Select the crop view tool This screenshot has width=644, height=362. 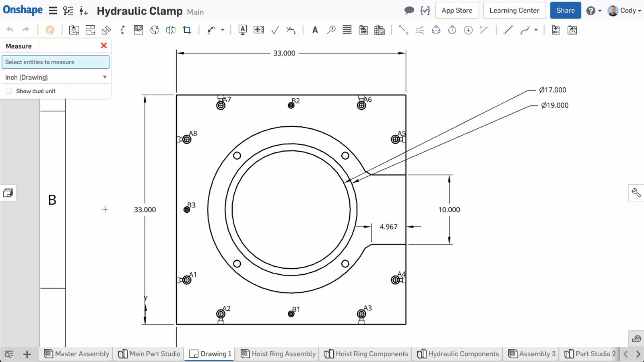186,29
